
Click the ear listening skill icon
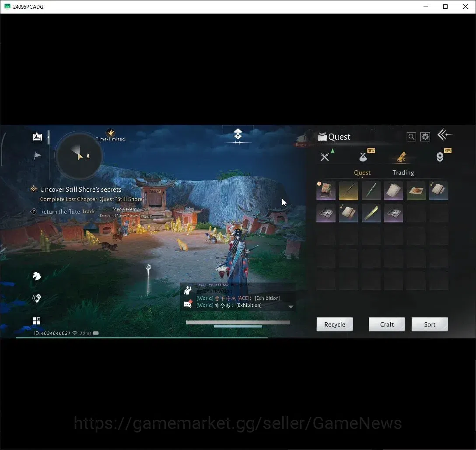pos(37,298)
